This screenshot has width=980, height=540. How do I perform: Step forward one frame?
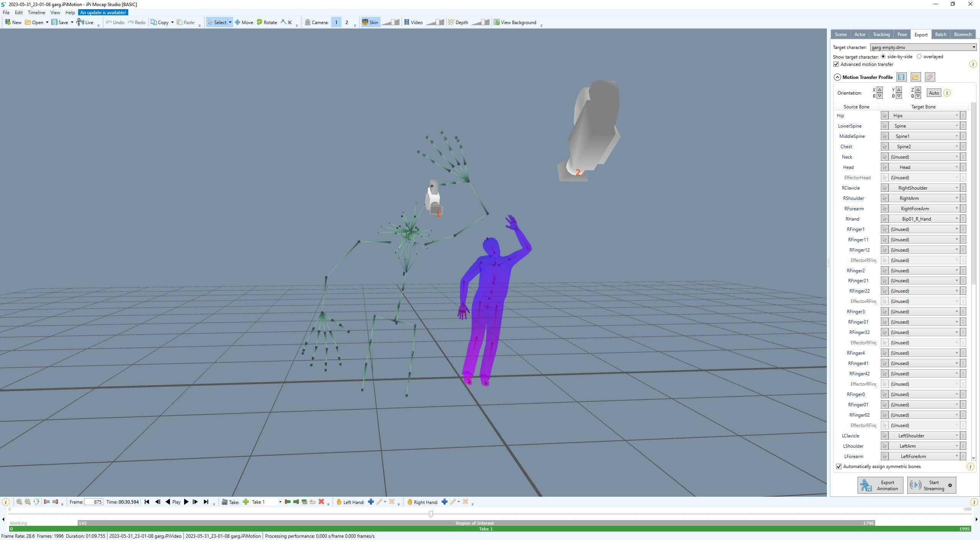[x=195, y=502]
